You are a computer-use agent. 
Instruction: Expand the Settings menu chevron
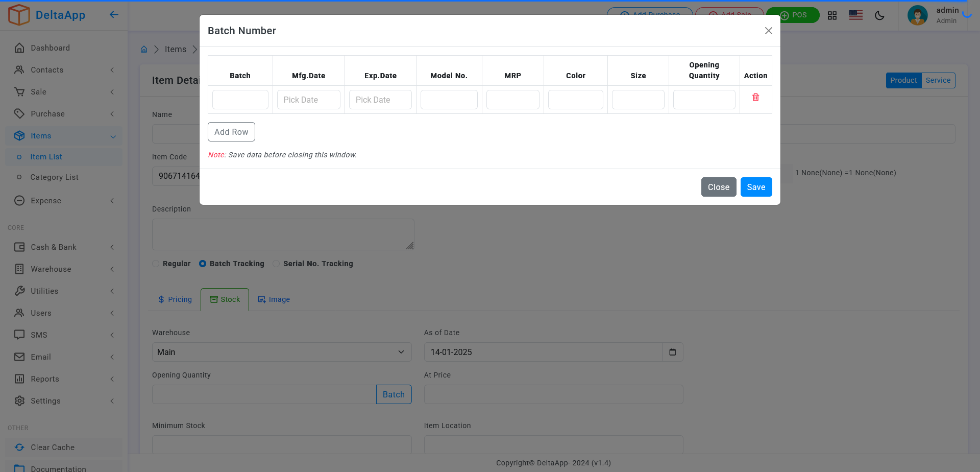112,401
